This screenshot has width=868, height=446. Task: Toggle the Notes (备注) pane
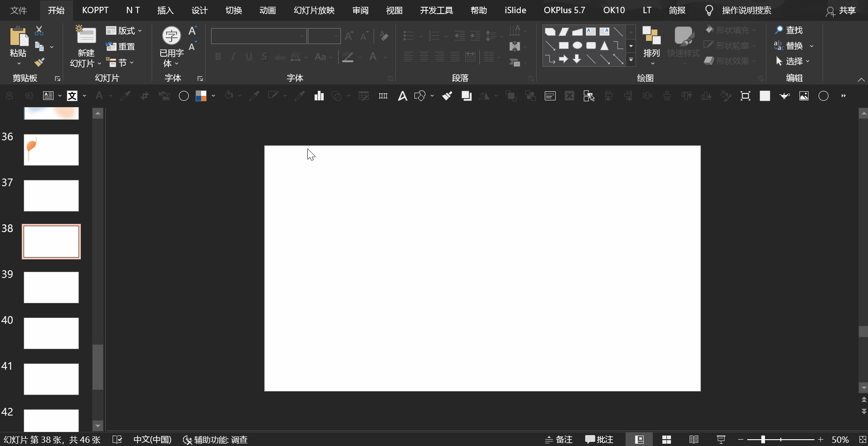559,439
